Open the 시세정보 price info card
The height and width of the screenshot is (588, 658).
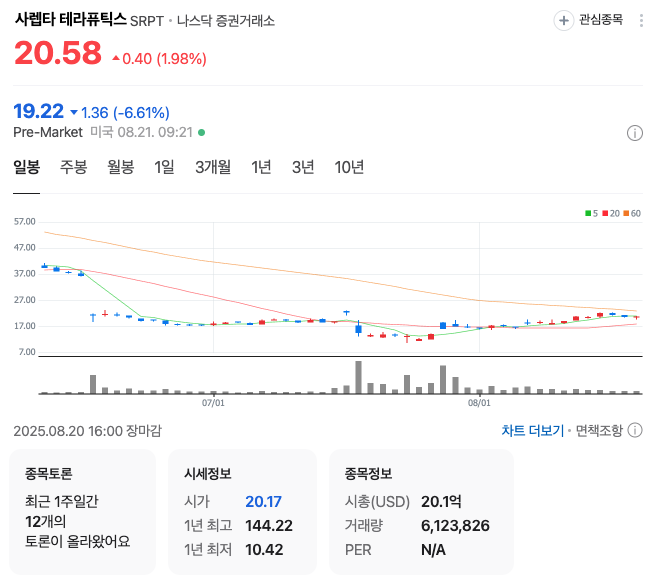(242, 512)
